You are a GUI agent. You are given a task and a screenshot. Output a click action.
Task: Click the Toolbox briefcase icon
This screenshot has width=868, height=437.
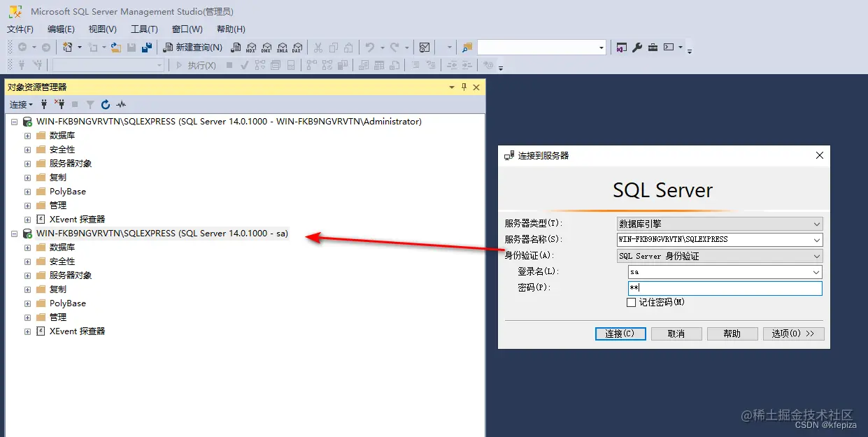click(653, 48)
